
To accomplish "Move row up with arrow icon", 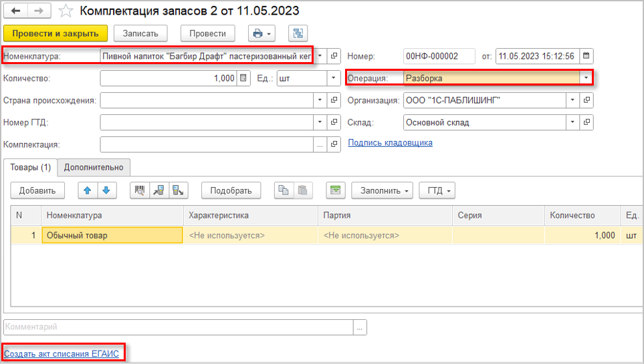I will pos(87,190).
